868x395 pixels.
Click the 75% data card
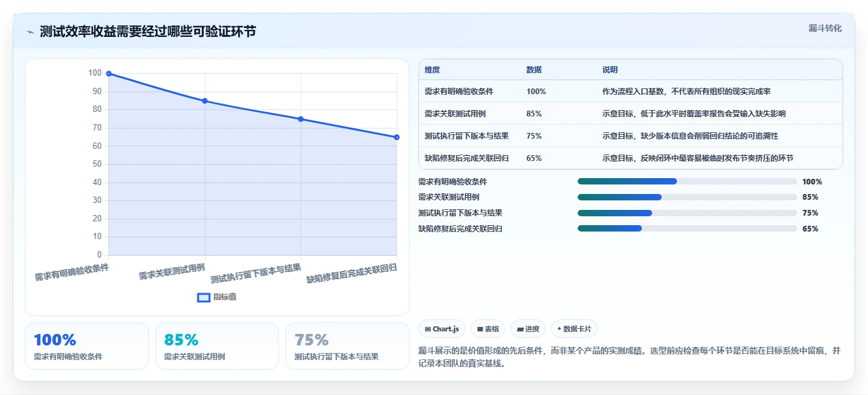click(347, 346)
